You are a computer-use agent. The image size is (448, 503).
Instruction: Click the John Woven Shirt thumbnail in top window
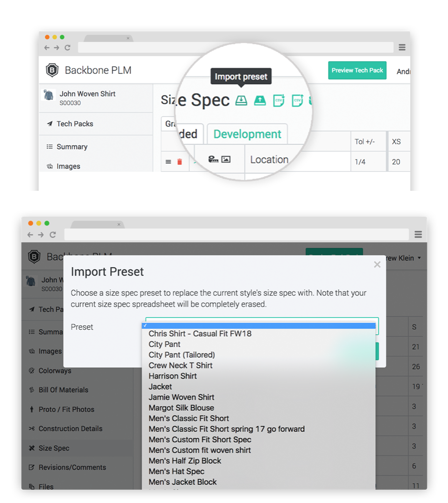(48, 95)
